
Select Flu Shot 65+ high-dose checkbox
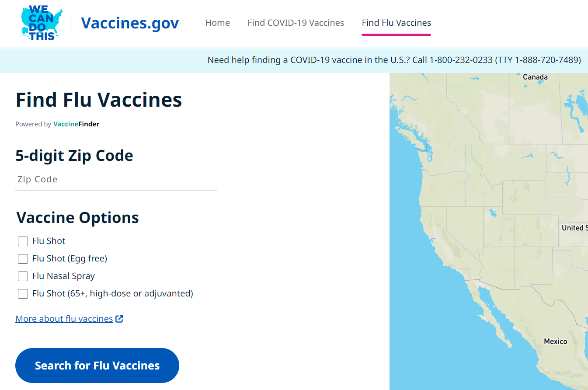[23, 294]
